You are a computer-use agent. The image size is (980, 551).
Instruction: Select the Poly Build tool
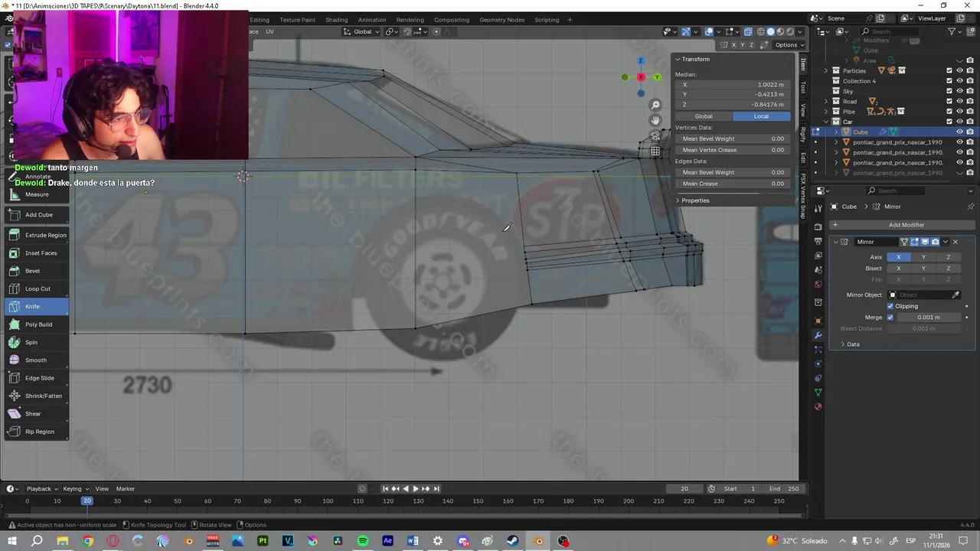[x=37, y=324]
